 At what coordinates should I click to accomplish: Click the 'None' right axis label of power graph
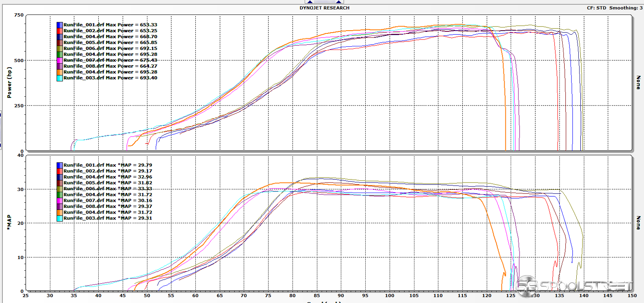pos(638,83)
